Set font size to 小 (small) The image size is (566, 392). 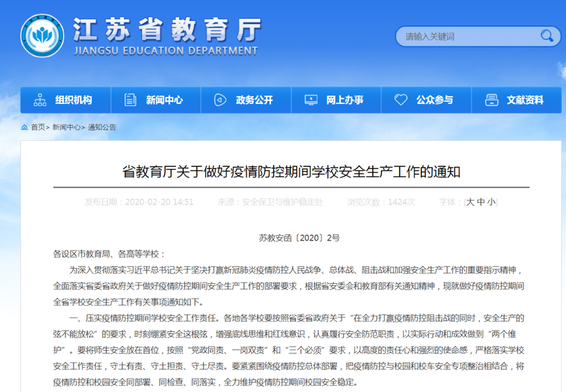491,202
